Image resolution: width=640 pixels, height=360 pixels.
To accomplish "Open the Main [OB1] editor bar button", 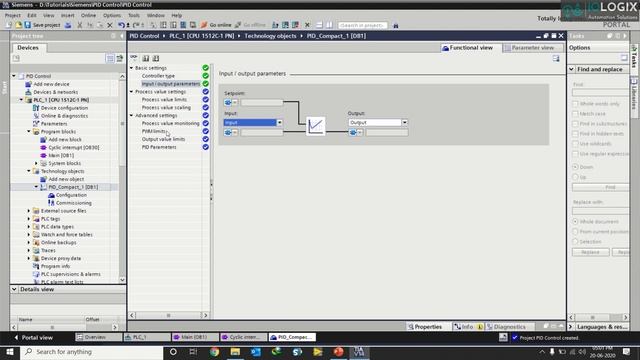I will point(195,337).
